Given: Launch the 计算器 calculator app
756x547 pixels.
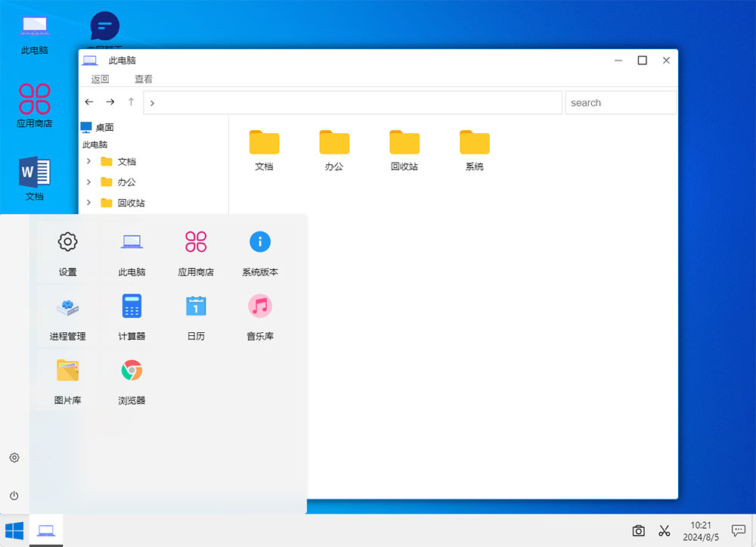Looking at the screenshot, I should tap(132, 317).
